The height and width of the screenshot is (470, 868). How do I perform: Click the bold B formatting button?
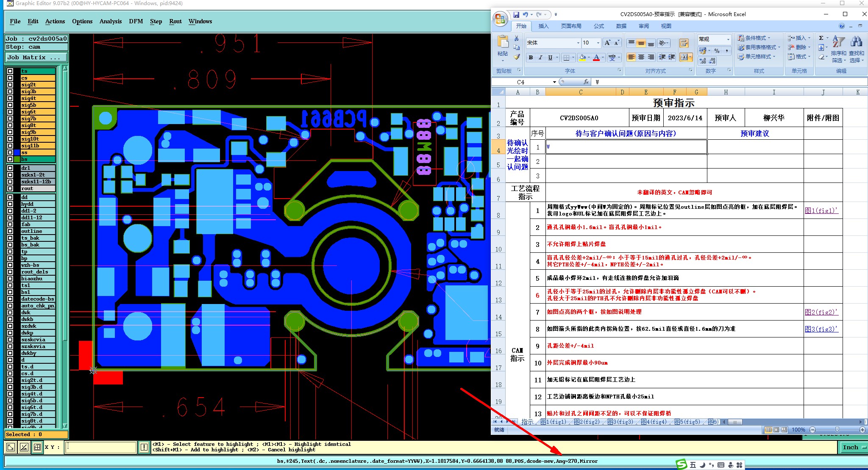click(x=531, y=58)
